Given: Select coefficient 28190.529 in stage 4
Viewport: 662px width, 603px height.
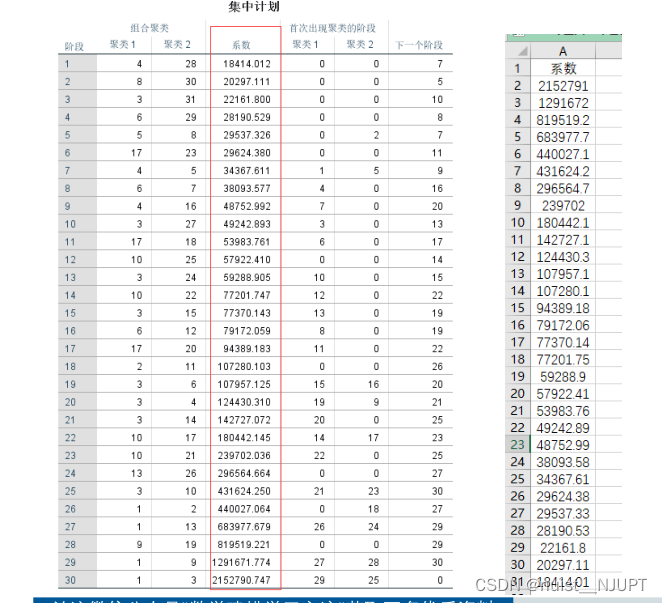Looking at the screenshot, I should (247, 117).
